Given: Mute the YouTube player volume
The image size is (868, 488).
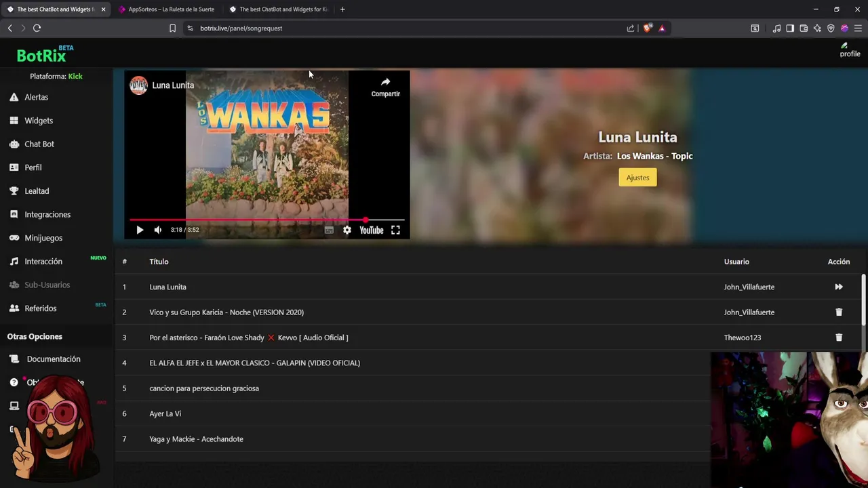Looking at the screenshot, I should [158, 230].
